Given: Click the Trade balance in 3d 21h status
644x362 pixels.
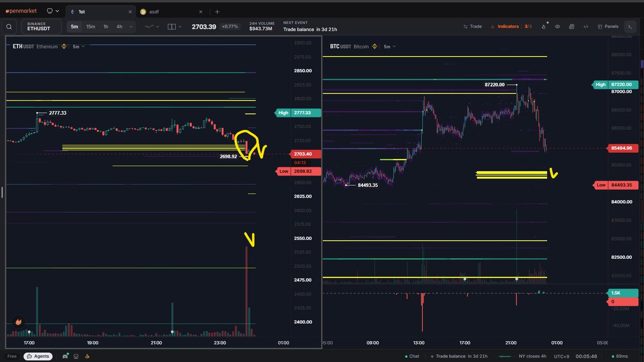Looking at the screenshot, I should (x=460, y=356).
